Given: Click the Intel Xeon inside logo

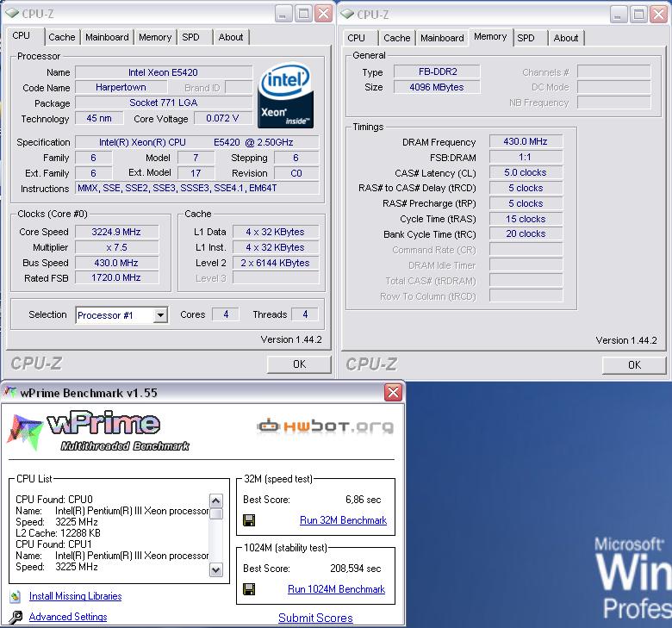Looking at the screenshot, I should pyautogui.click(x=285, y=95).
